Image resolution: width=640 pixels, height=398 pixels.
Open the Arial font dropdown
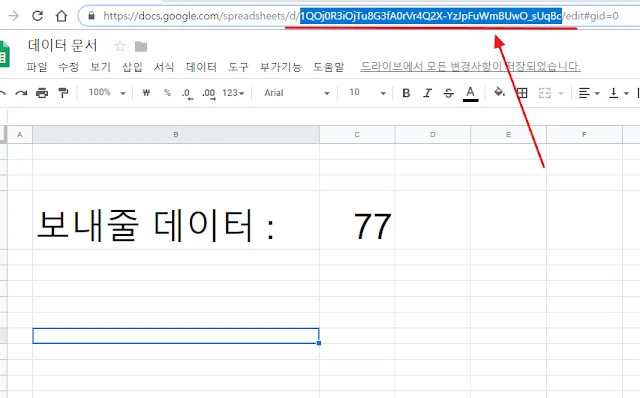pyautogui.click(x=297, y=93)
